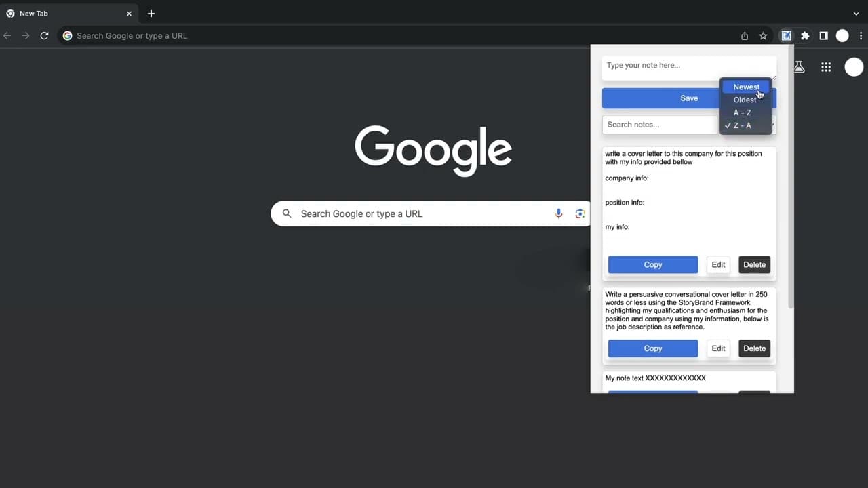
Task: Close the New Tab tab
Action: coord(129,14)
